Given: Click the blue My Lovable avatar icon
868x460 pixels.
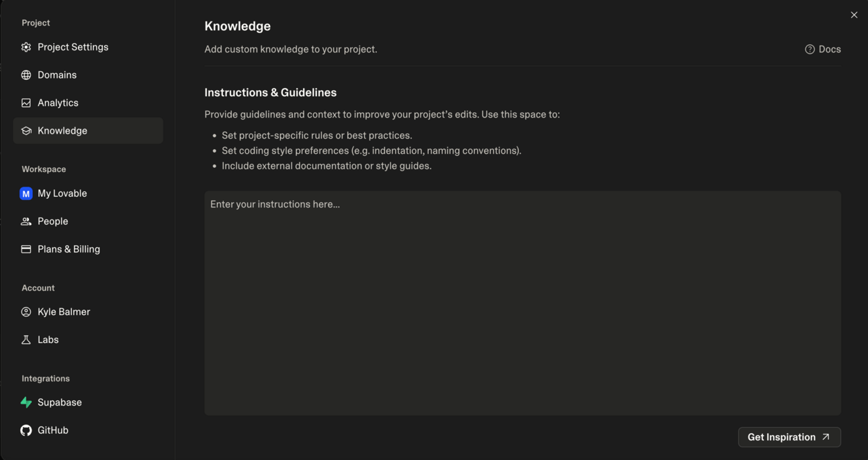Looking at the screenshot, I should (26, 193).
